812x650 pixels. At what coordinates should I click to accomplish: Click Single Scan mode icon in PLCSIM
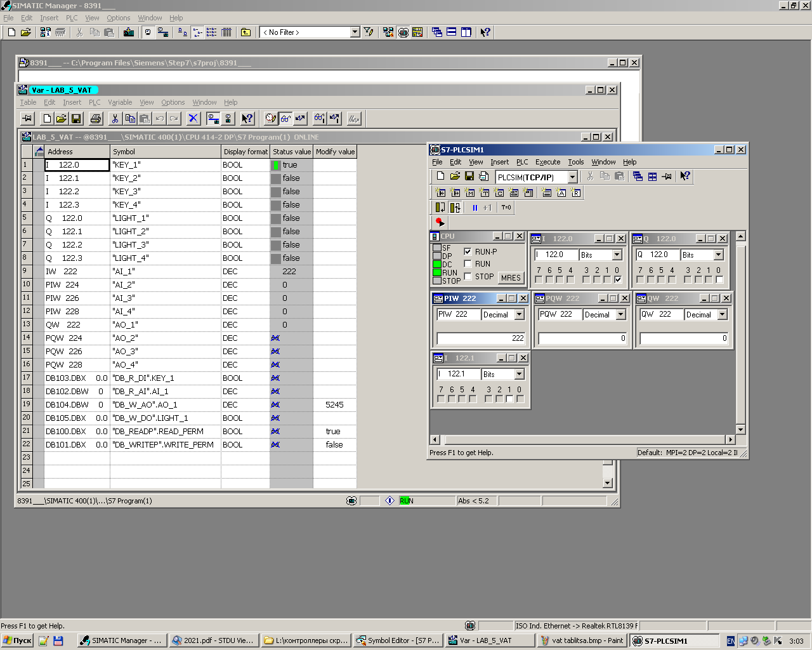(440, 208)
